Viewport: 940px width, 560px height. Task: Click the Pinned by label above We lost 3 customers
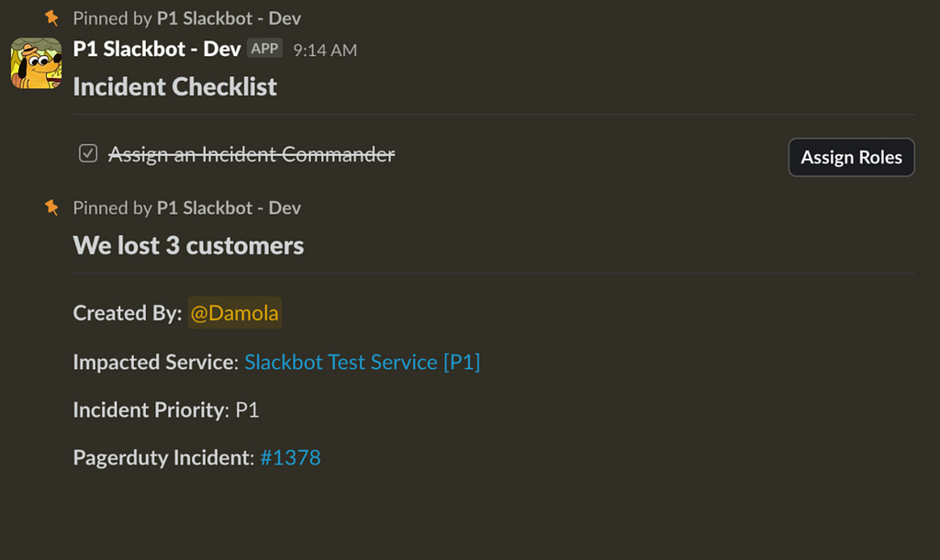(x=186, y=207)
